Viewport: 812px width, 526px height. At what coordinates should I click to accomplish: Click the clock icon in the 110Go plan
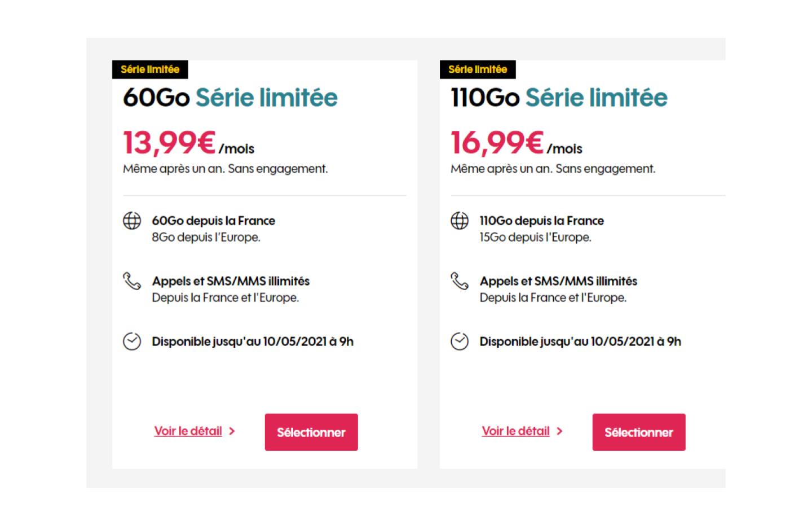click(x=460, y=341)
